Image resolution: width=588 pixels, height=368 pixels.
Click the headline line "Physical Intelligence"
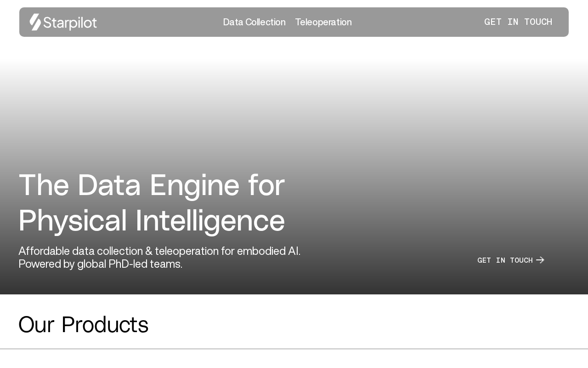tap(152, 220)
